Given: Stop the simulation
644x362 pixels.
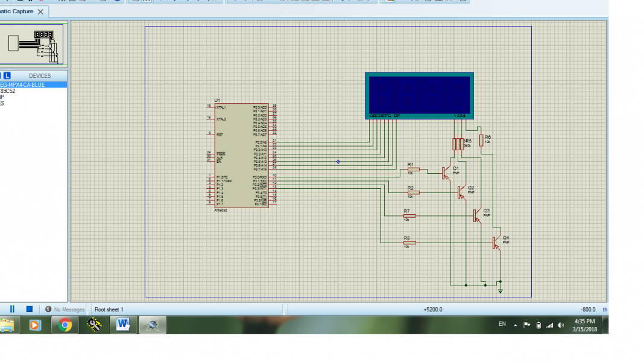Looking at the screenshot, I should click(x=29, y=309).
